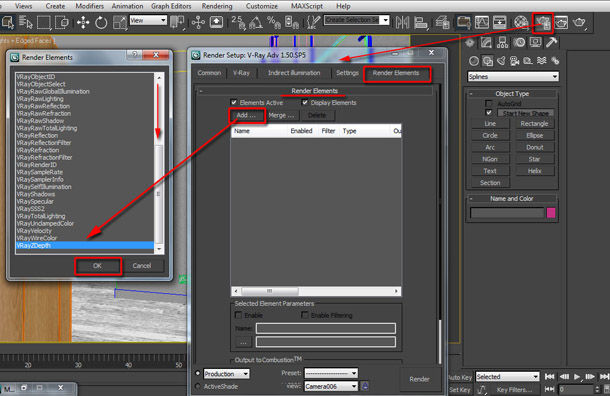Click the Mirror tool icon
610x396 pixels.
(402, 22)
